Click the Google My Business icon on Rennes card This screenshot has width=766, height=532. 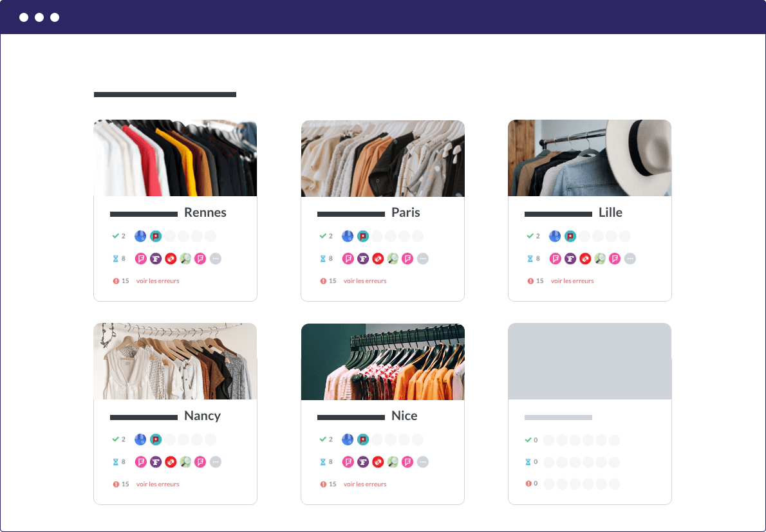140,236
